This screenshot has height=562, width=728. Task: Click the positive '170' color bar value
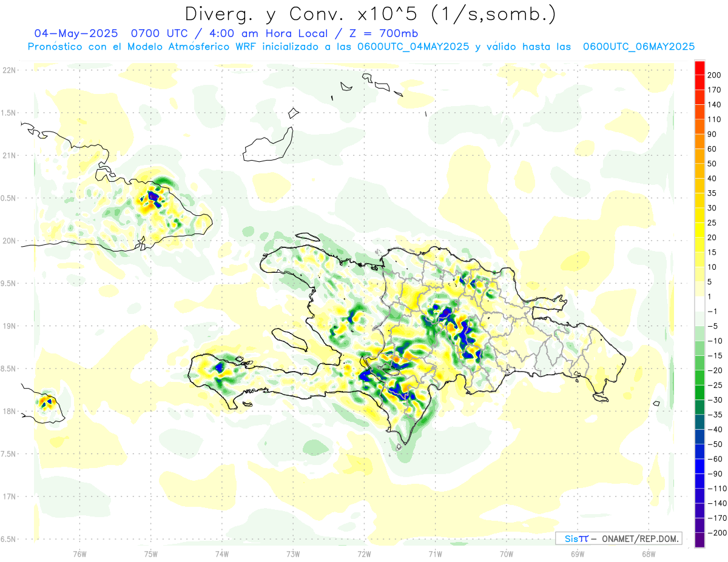(714, 90)
